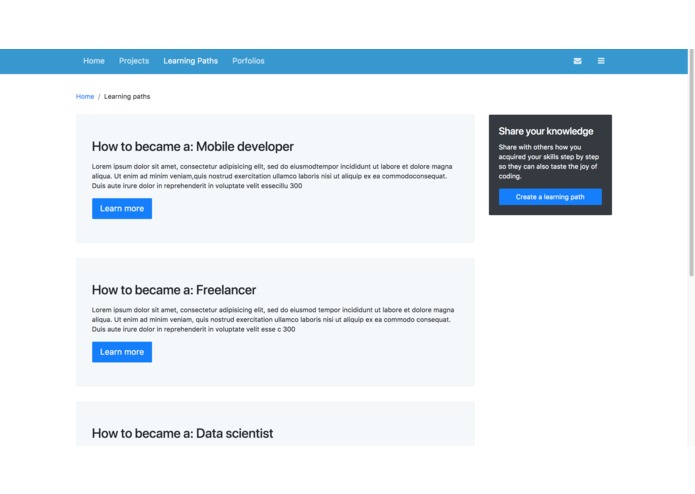The height and width of the screenshot is (494, 695).
Task: Open the hamburger menu icon
Action: tap(601, 61)
